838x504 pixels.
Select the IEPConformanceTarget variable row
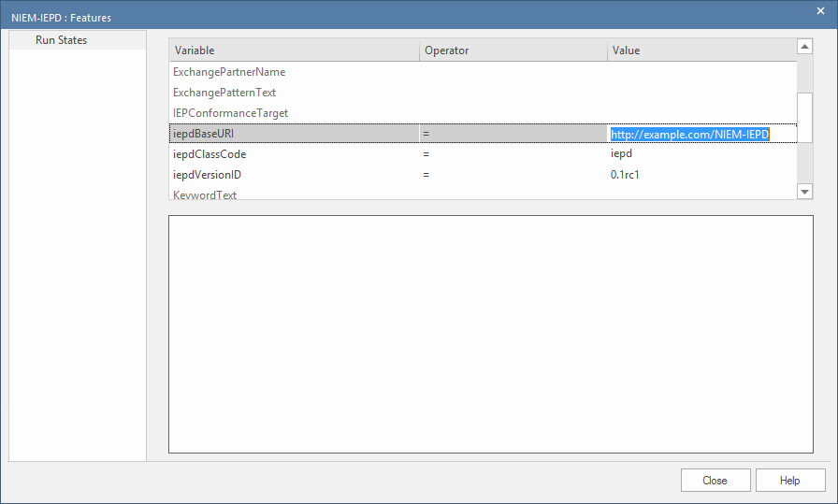pyautogui.click(x=230, y=113)
